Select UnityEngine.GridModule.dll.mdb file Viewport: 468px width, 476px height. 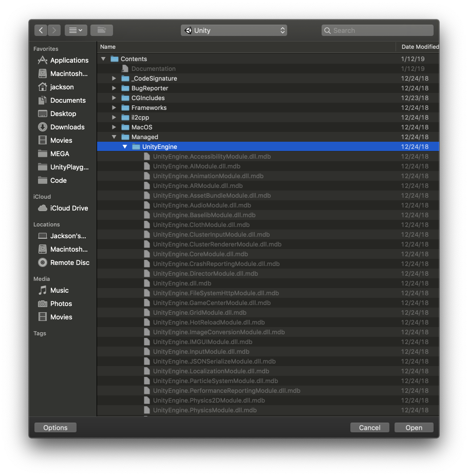pyautogui.click(x=268, y=312)
